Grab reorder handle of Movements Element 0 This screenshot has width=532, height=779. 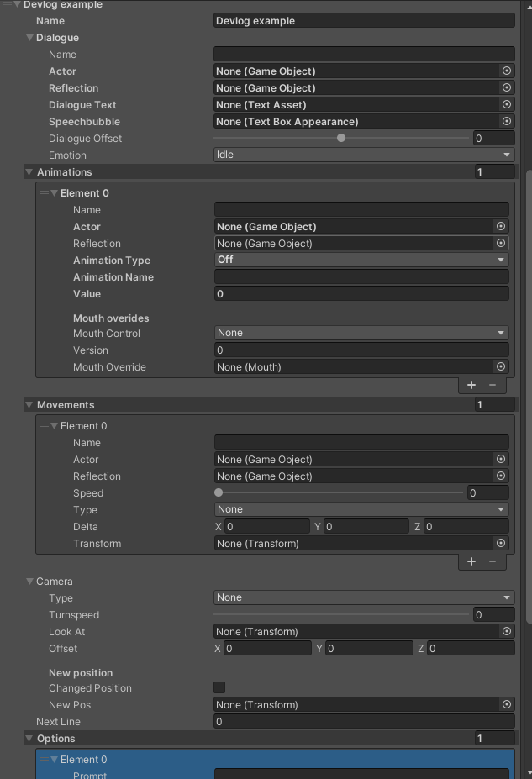[45, 426]
